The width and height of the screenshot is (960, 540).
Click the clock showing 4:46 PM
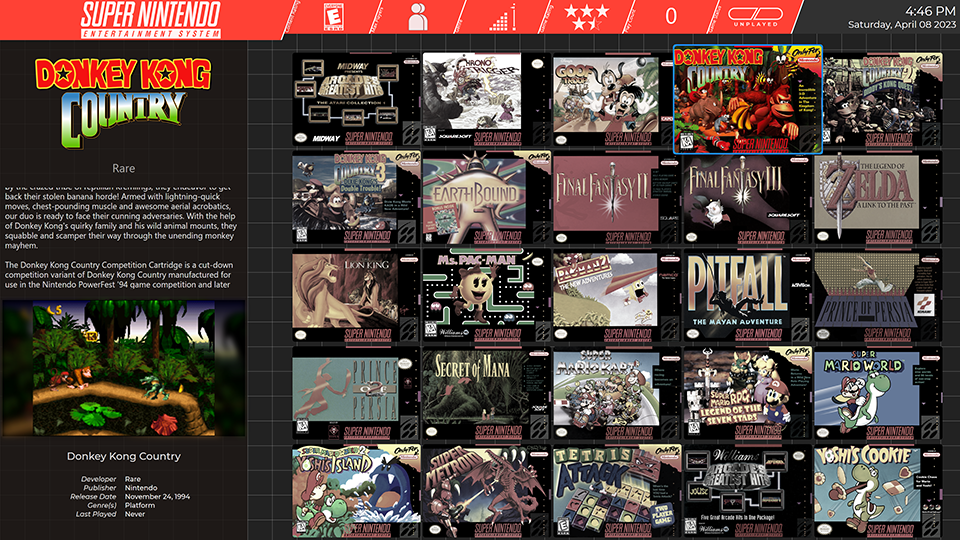point(930,11)
